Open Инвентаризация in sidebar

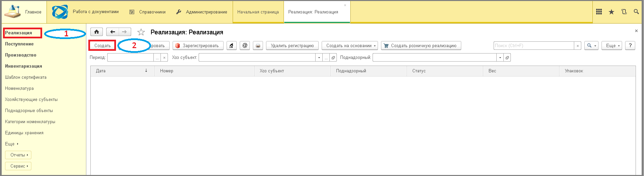(x=24, y=66)
